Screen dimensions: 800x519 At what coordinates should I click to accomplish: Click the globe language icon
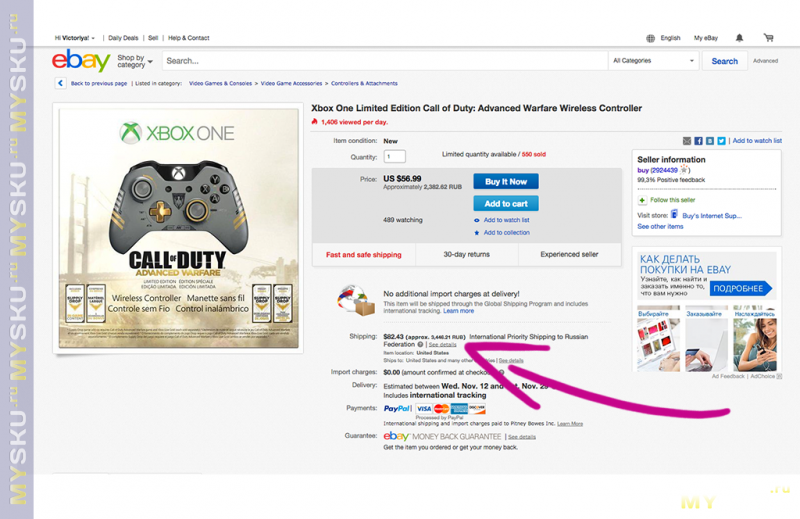pyautogui.click(x=650, y=38)
